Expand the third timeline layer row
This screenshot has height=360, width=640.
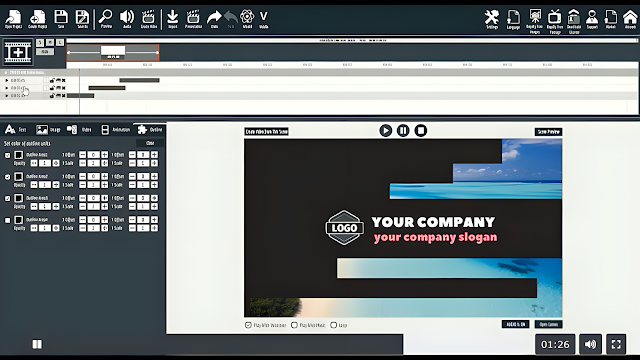tap(7, 96)
